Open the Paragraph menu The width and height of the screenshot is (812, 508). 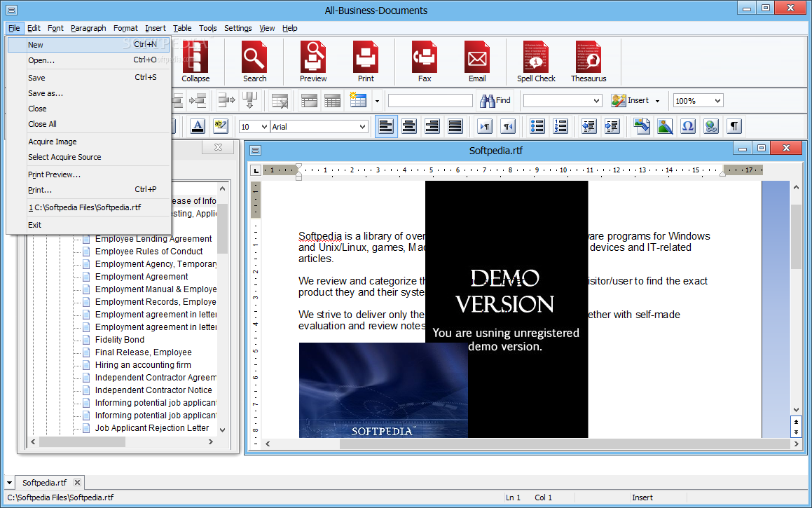click(x=88, y=28)
